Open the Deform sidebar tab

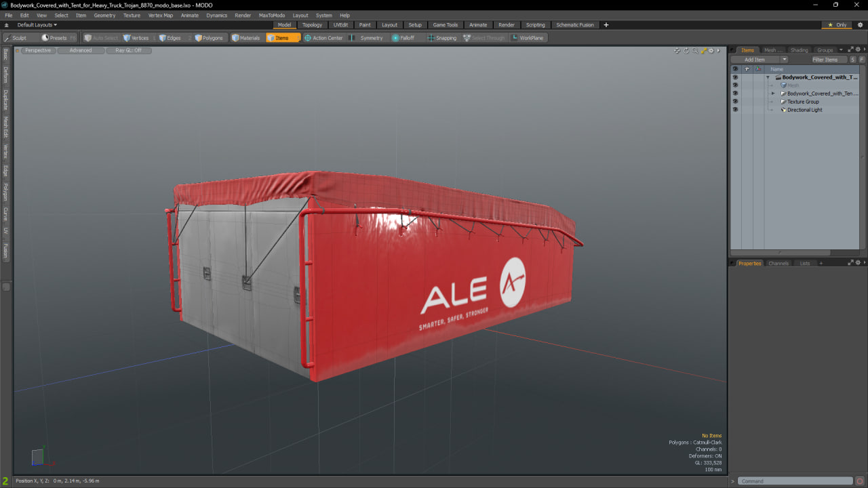tap(5, 75)
